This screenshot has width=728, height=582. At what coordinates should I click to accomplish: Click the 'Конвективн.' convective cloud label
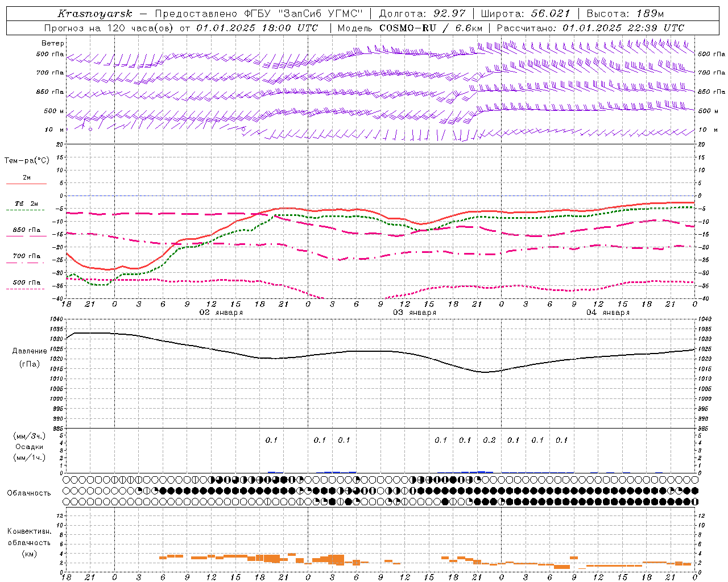click(x=29, y=531)
